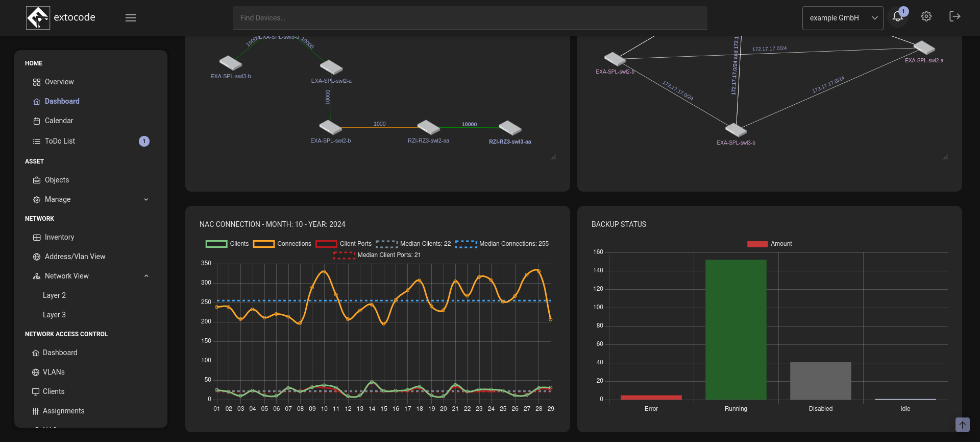Click the extocode logo
Screen dimensions: 980x442
coord(38,18)
